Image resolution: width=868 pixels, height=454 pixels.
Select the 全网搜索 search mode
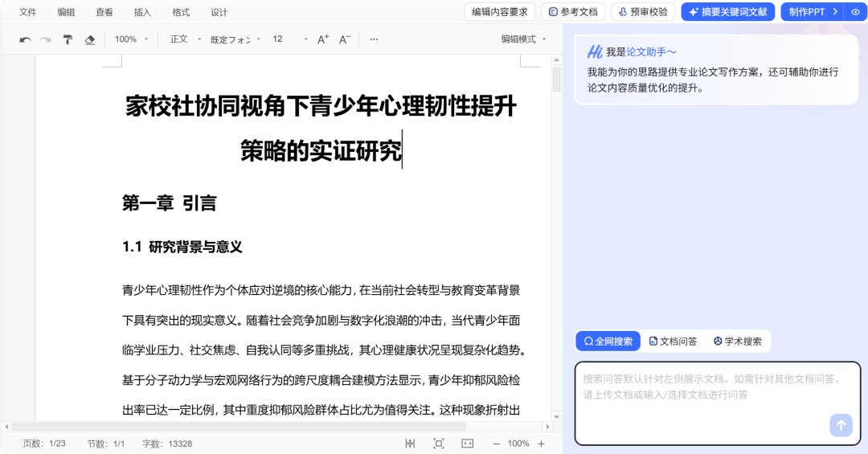point(608,341)
